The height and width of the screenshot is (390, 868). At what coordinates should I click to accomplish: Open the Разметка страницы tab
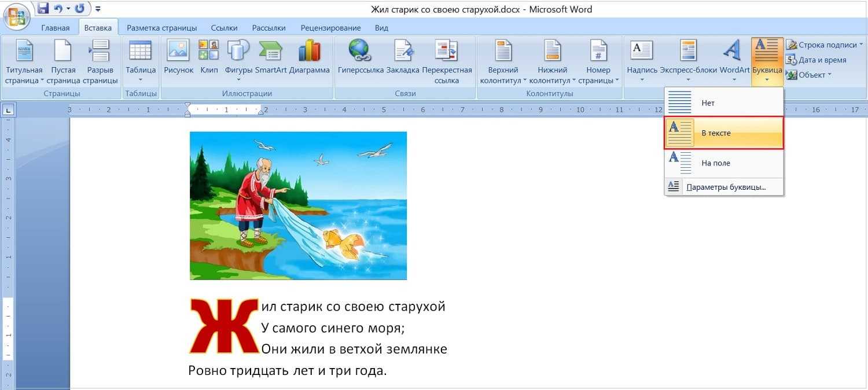[161, 28]
